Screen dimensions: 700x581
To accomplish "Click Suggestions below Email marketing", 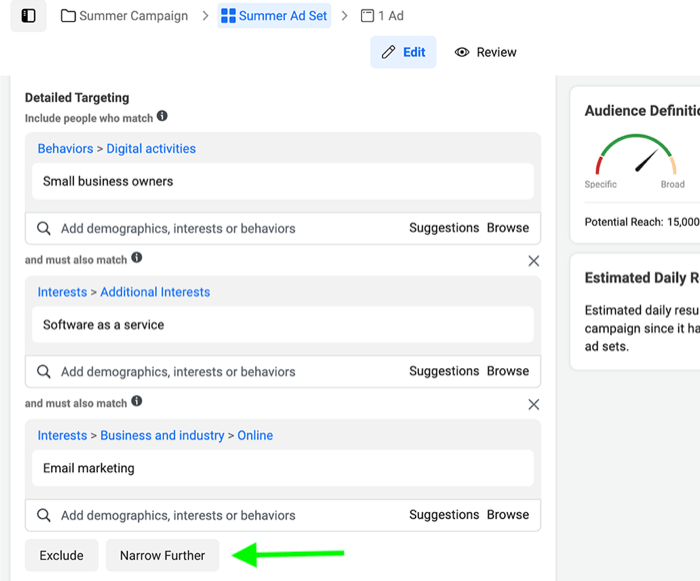I will (x=444, y=514).
